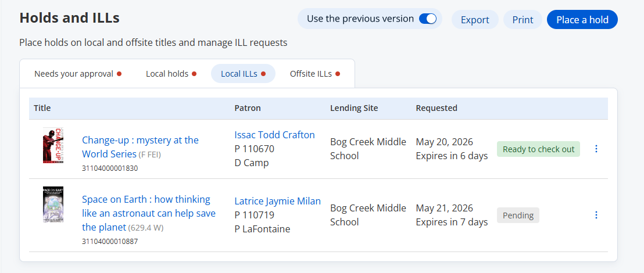Click the May 21, 2026 requested date
This screenshot has width=644, height=273.
[445, 208]
